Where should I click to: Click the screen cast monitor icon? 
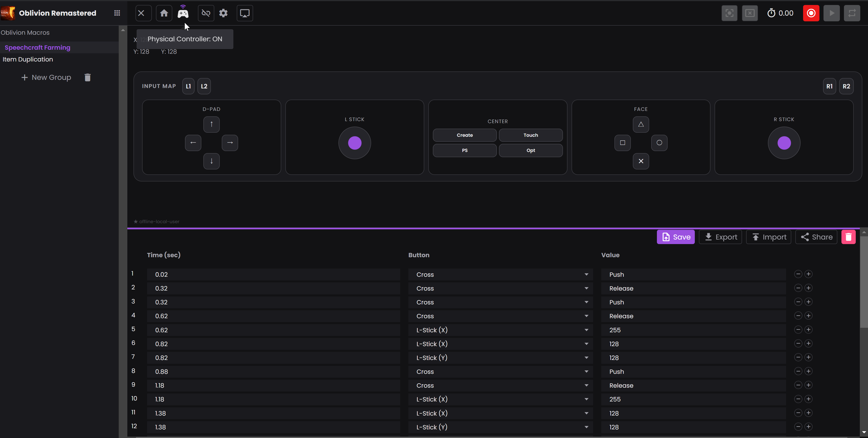click(x=245, y=13)
